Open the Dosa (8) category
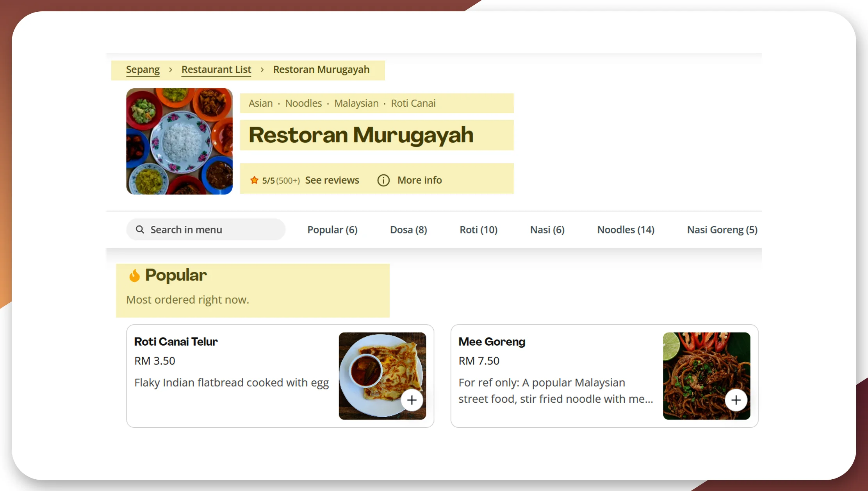 (x=408, y=229)
